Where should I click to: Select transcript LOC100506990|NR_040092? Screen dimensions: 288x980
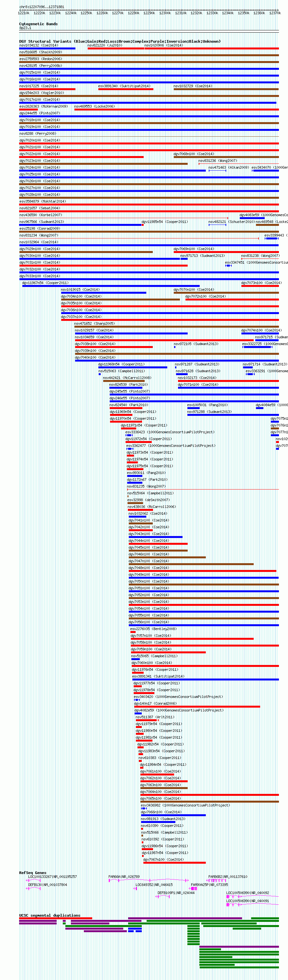point(248,892)
